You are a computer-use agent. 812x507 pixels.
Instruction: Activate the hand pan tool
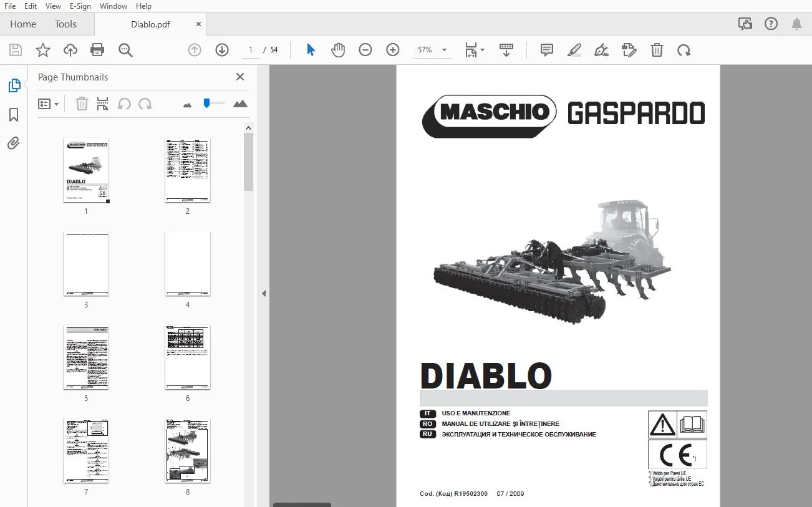(x=338, y=50)
